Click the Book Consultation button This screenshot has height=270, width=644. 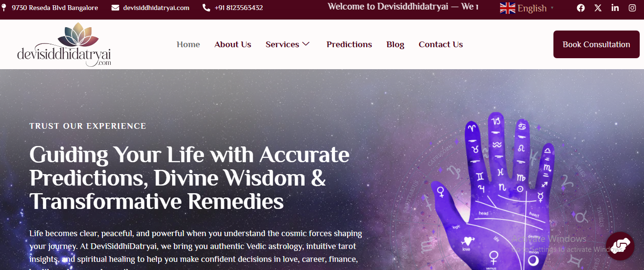click(596, 44)
